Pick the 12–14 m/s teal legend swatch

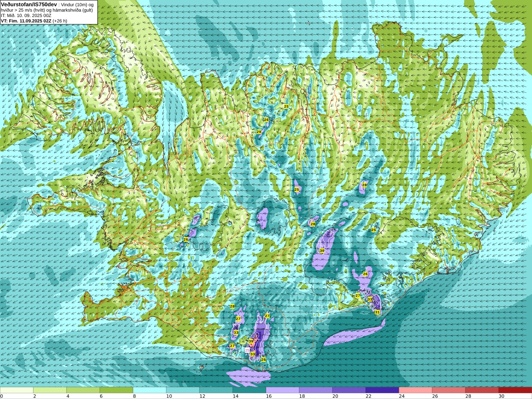pyautogui.click(x=216, y=390)
